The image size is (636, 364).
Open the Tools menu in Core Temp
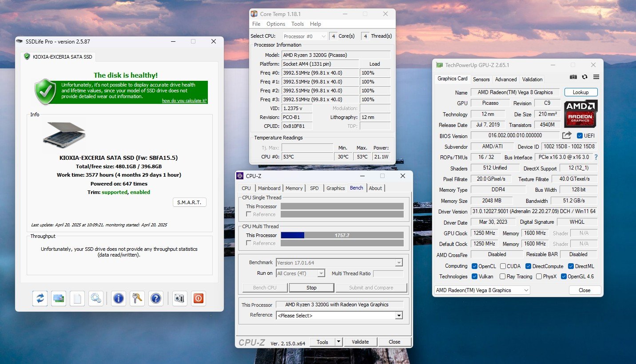coord(298,24)
